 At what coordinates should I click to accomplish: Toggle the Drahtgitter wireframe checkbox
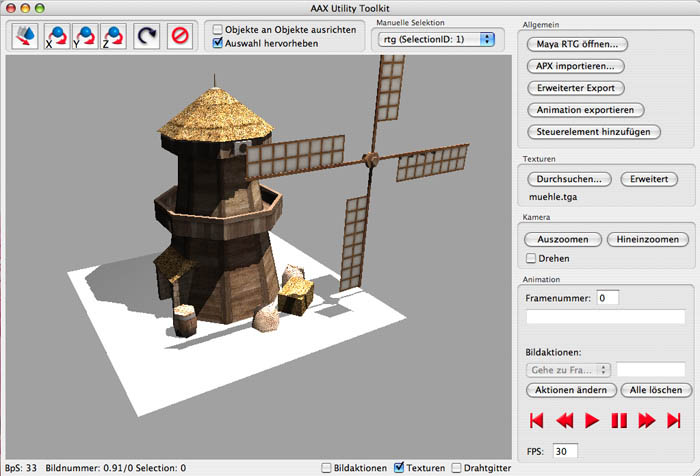457,467
